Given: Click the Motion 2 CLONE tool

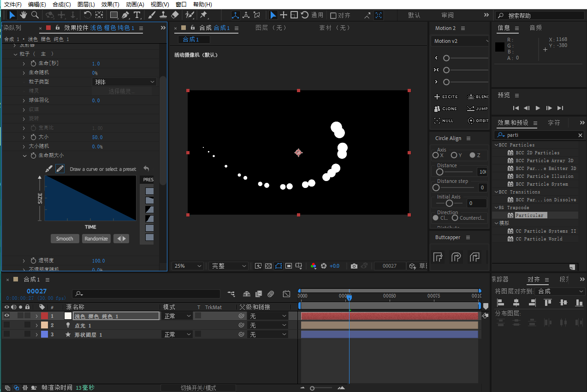Looking at the screenshot, I should click(446, 109).
